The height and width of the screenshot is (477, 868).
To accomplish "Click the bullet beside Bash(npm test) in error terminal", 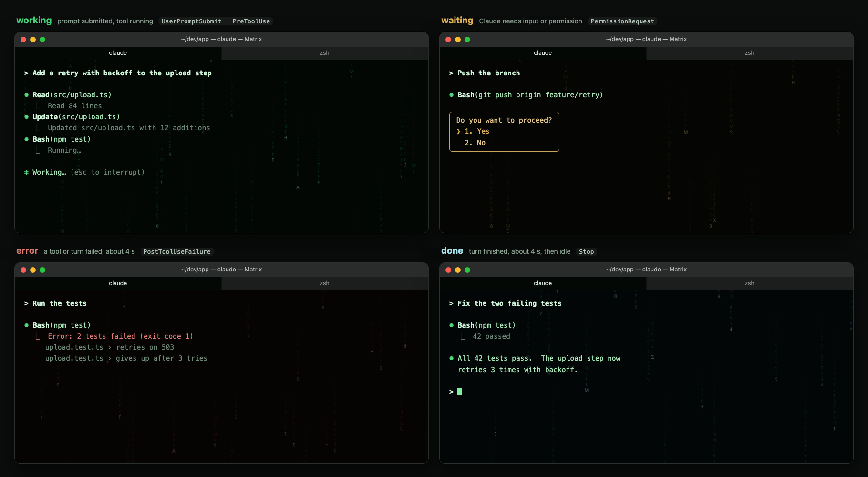I will [x=27, y=325].
